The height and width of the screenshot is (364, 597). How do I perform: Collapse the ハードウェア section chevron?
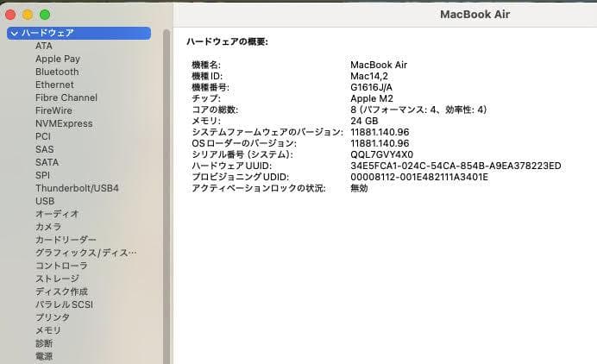coord(15,34)
